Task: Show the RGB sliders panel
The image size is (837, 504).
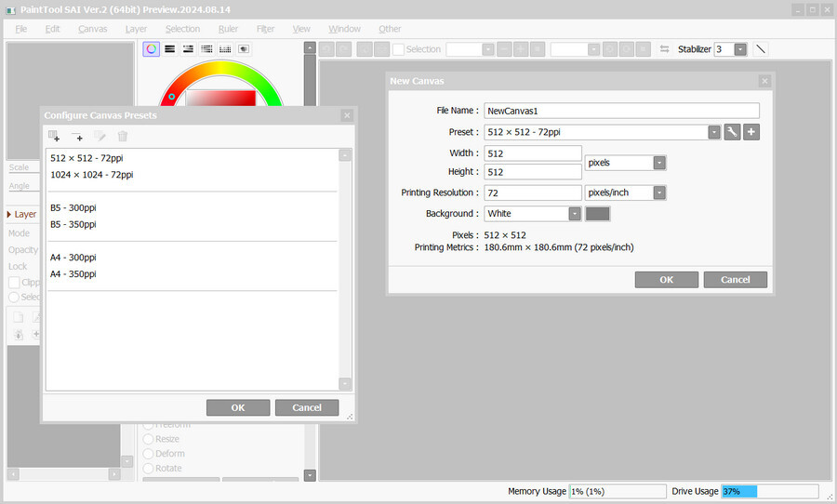Action: [170, 49]
